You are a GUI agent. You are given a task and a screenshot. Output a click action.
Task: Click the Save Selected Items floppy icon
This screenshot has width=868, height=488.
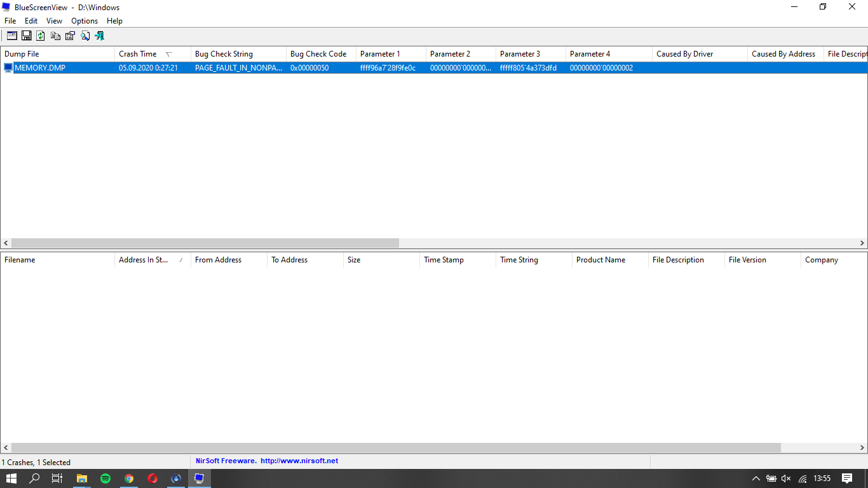pyautogui.click(x=27, y=36)
